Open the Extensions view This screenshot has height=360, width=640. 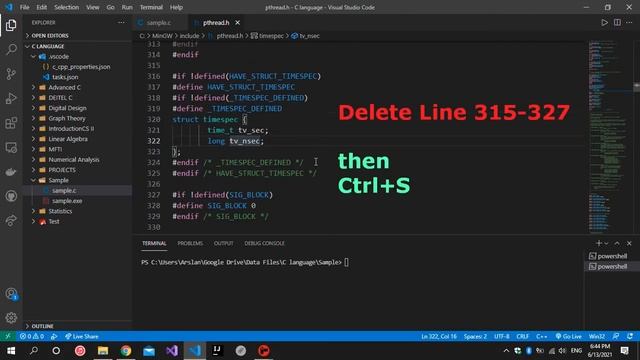11,123
